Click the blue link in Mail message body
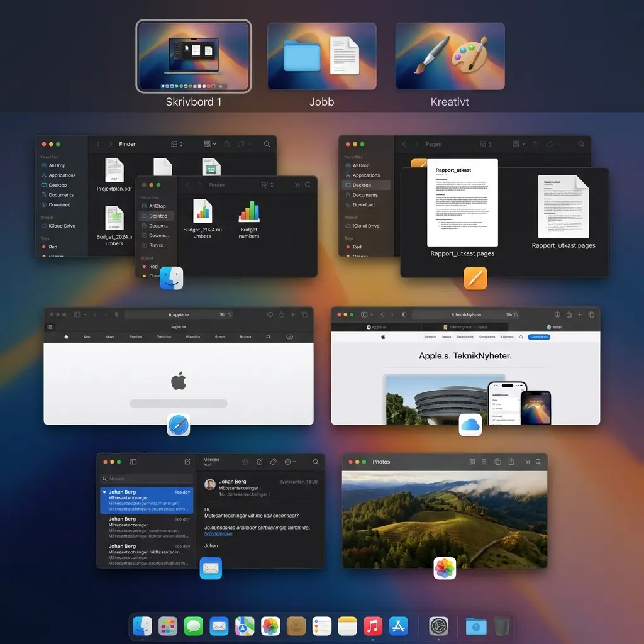This screenshot has width=644, height=644. coord(219,533)
